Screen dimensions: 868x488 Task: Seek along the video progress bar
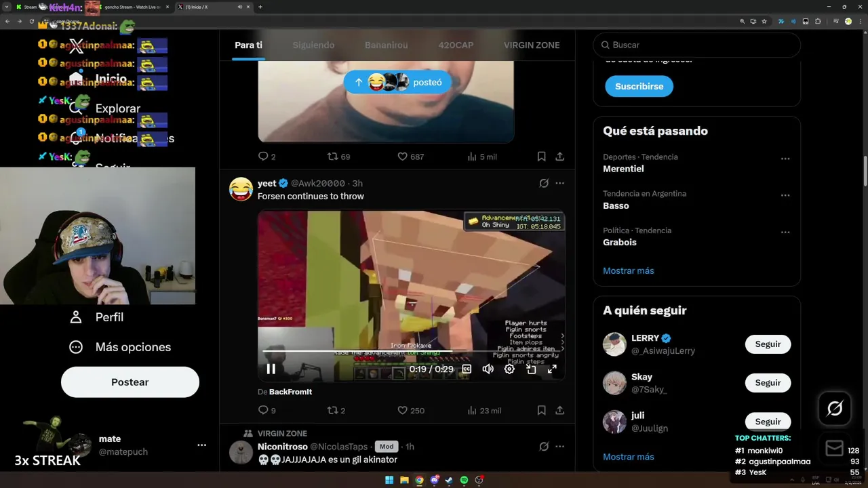coord(411,351)
